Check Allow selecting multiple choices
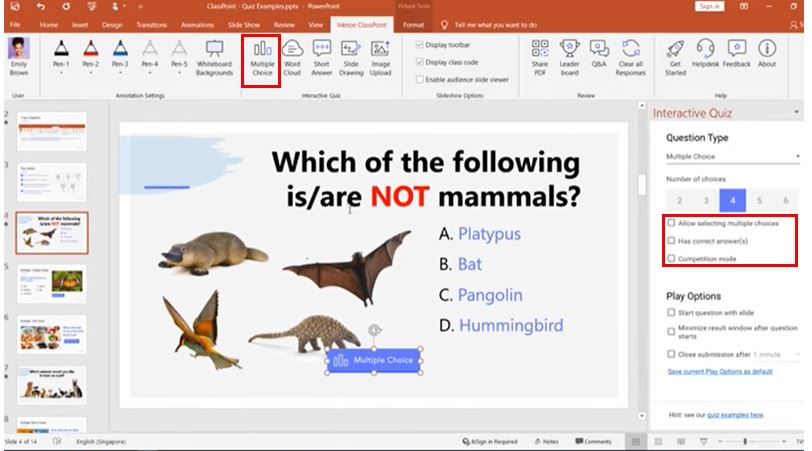Image resolution: width=812 pixels, height=451 pixels. click(672, 223)
